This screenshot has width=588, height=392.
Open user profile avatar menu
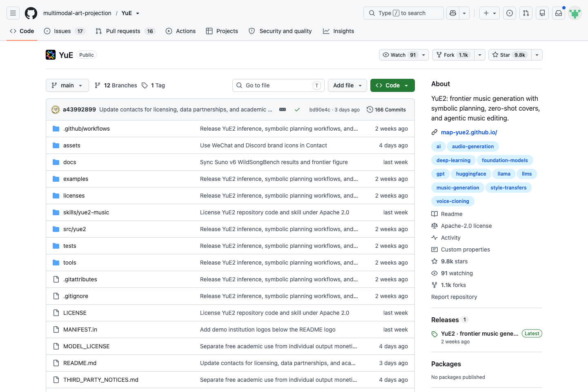coord(575,13)
